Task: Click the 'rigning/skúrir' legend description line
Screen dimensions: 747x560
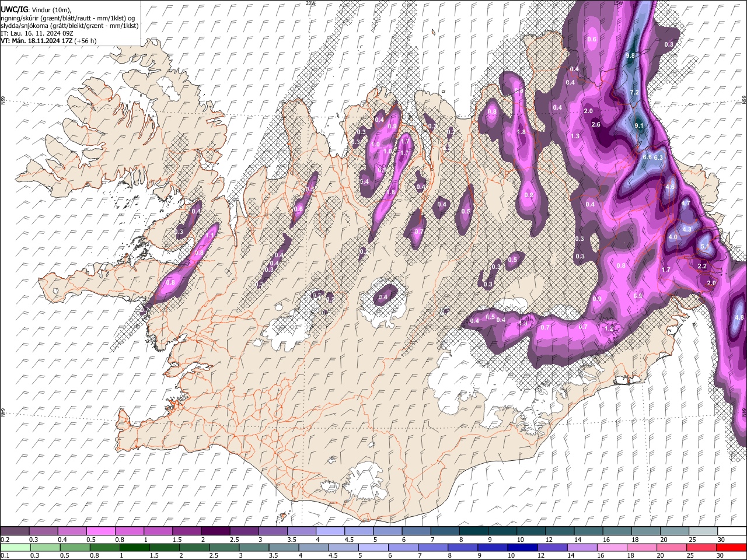Action: tap(68, 18)
